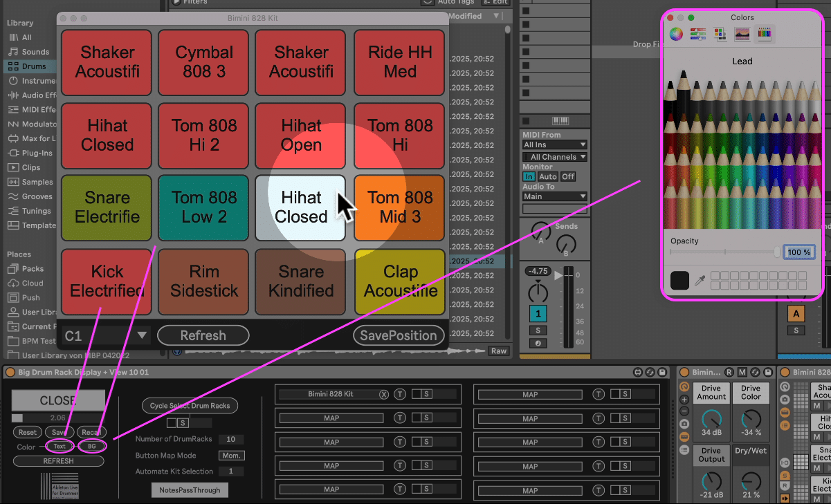
Task: Pick the eyedropper tool in Colors window
Action: [700, 280]
